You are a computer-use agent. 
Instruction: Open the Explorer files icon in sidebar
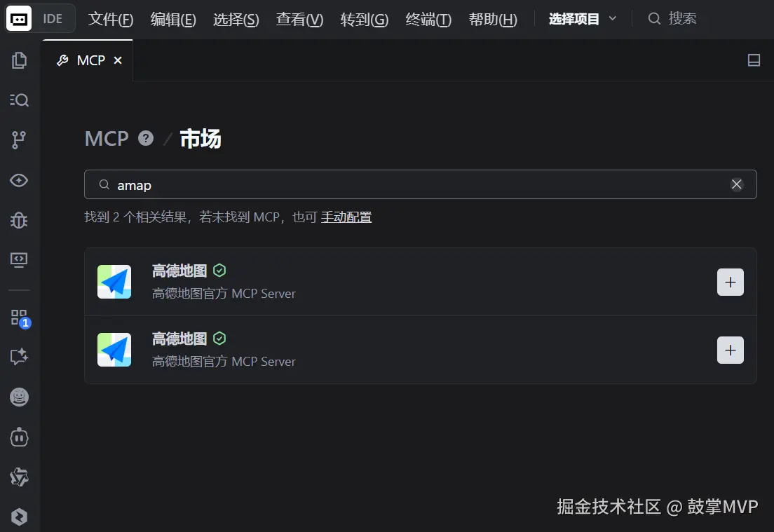click(19, 60)
